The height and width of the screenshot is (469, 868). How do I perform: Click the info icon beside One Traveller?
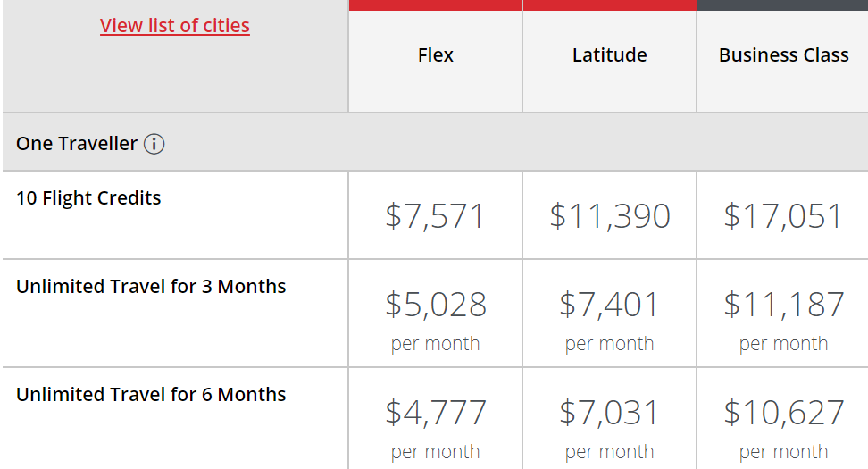point(154,144)
